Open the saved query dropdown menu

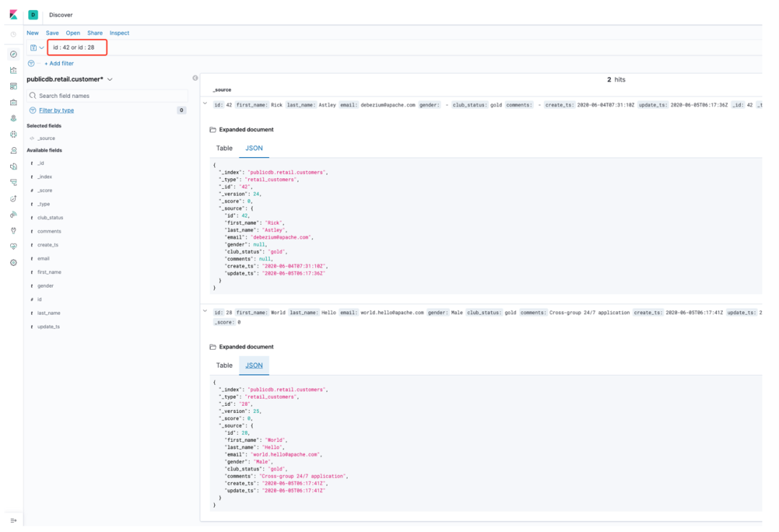click(37, 48)
